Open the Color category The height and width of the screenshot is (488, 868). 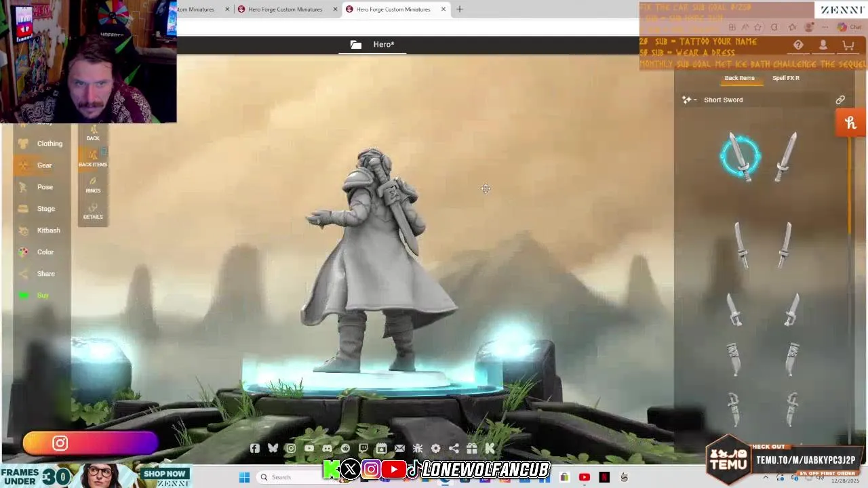tap(41, 252)
